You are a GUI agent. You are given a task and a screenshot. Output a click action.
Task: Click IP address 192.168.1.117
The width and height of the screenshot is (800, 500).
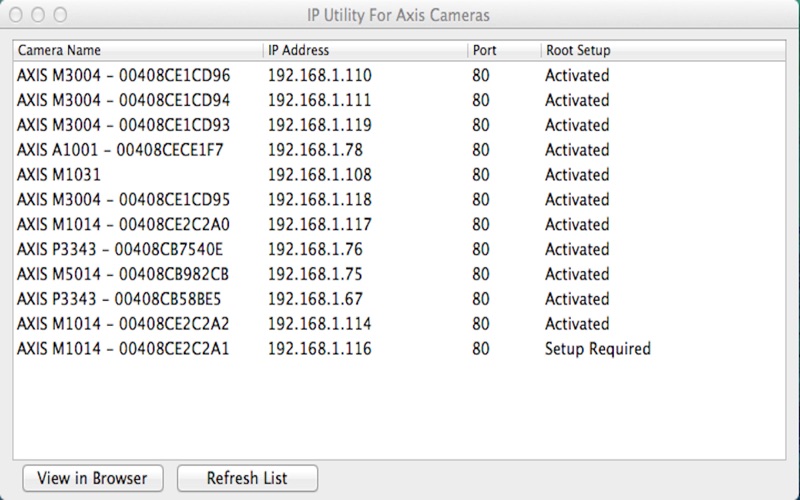(320, 224)
